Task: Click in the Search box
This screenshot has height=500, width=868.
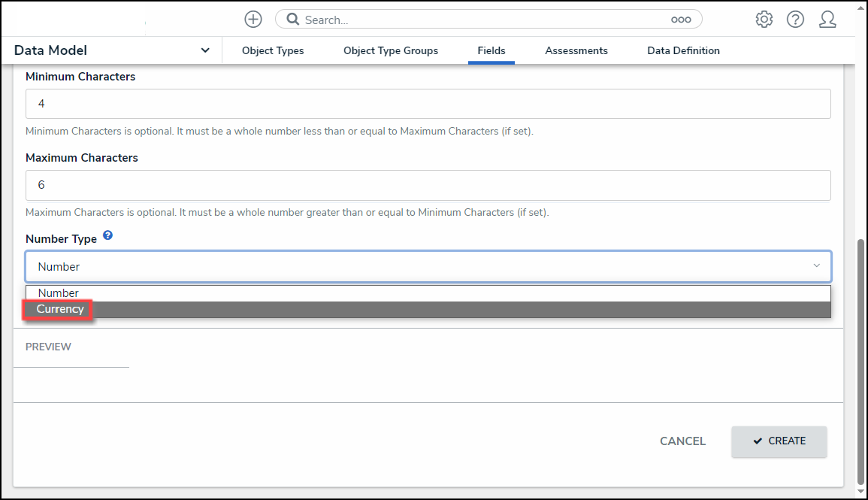Action: (x=481, y=20)
